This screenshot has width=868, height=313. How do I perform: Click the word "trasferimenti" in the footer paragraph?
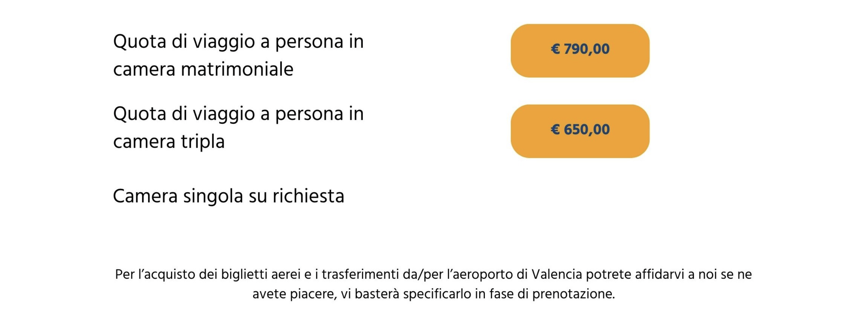tap(360, 275)
